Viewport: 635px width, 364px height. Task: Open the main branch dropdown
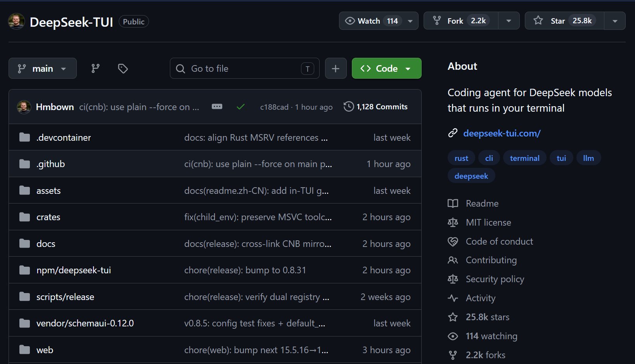click(43, 69)
